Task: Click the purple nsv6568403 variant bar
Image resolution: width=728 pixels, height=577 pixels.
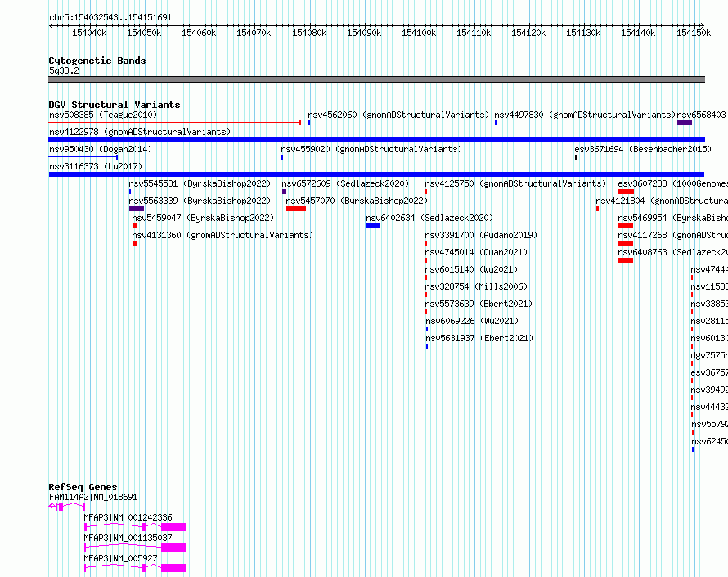Action: (x=685, y=123)
